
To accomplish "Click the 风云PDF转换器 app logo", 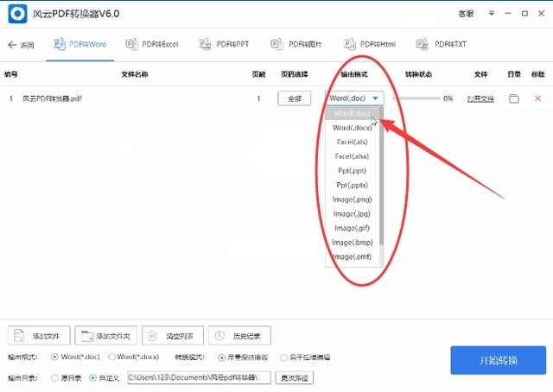I will coord(17,14).
